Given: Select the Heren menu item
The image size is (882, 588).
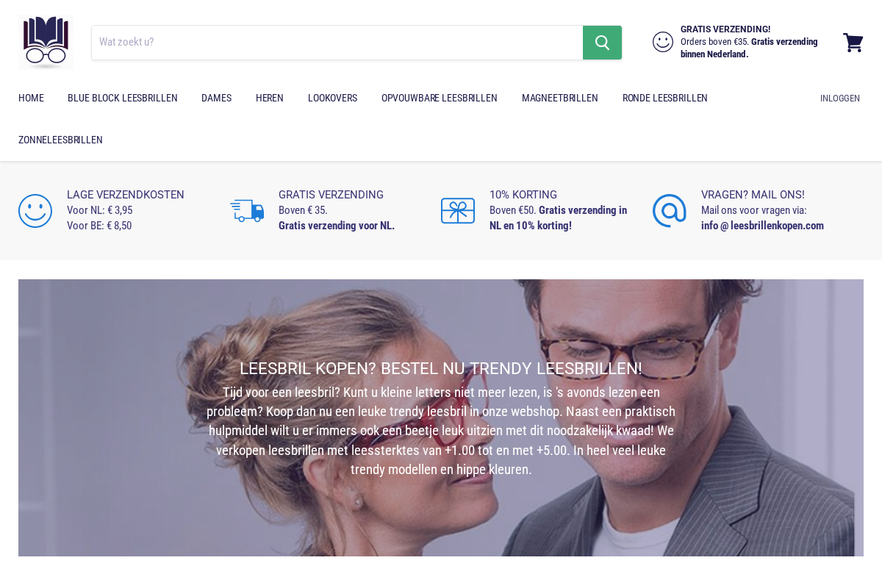Looking at the screenshot, I should click(x=270, y=98).
